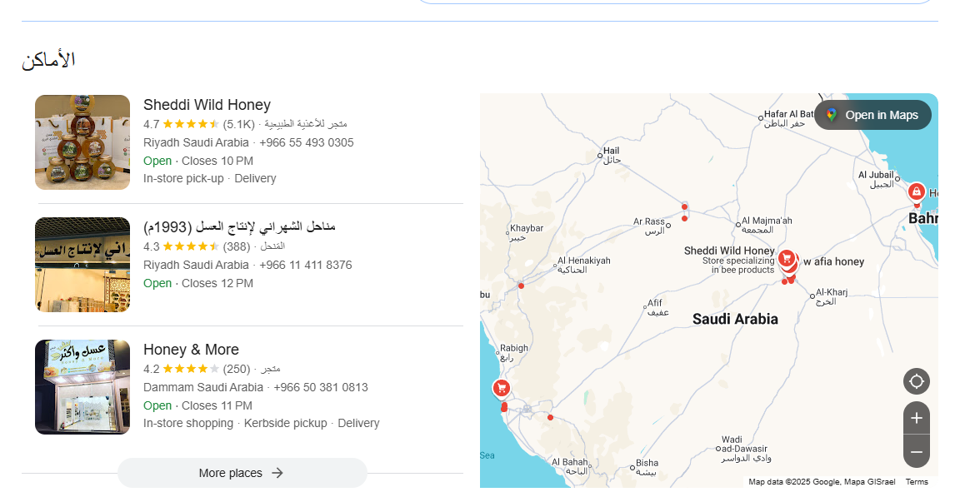Click the Sheddi Wild Honey jars thumbnail
This screenshot has width=980, height=502.
coord(82,142)
